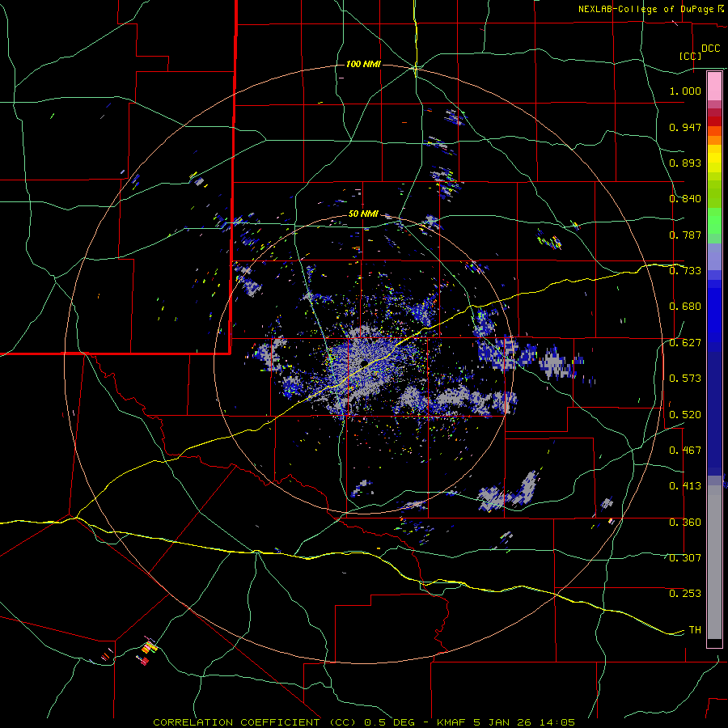This screenshot has height=728, width=728.
Task: Click the 1.000 scale value
Action: tap(685, 91)
